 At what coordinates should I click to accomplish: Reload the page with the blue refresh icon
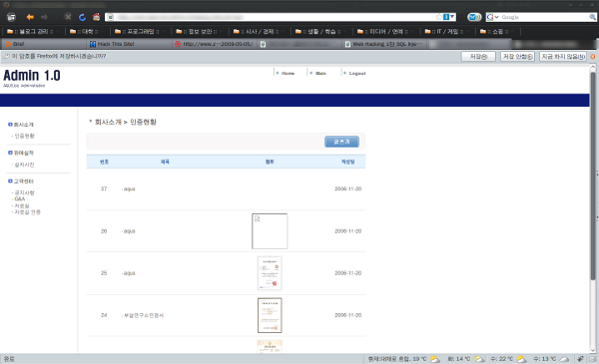tap(82, 17)
